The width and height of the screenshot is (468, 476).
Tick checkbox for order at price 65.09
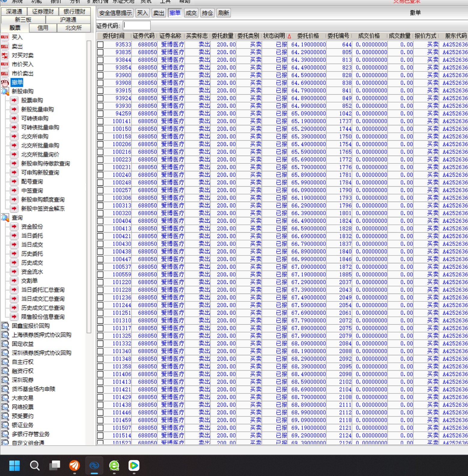[100, 114]
